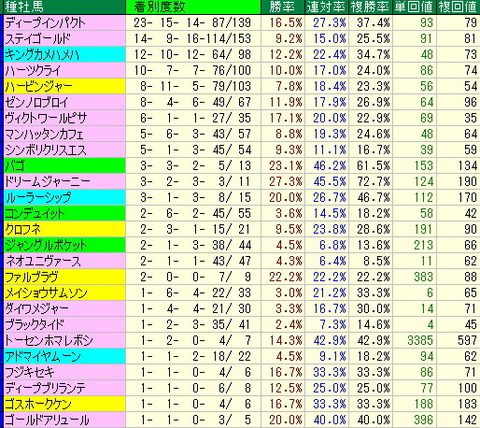The width and height of the screenshot is (480, 428).
Task: Select the ドリームジャーニー sire name
Action: tap(48, 182)
